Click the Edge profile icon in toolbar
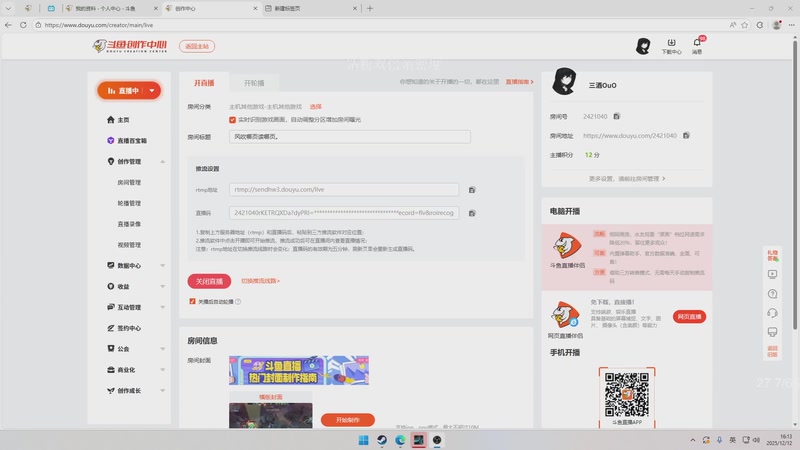800x450 pixels. 777,24
